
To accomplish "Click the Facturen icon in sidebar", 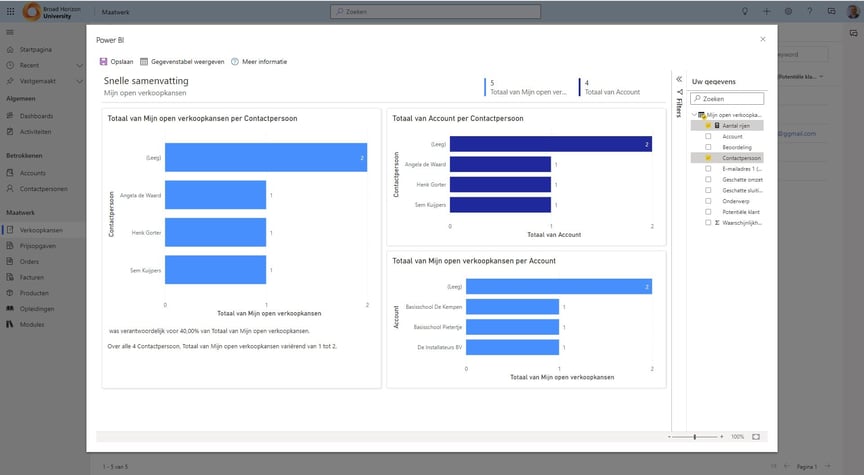I will click(10, 277).
